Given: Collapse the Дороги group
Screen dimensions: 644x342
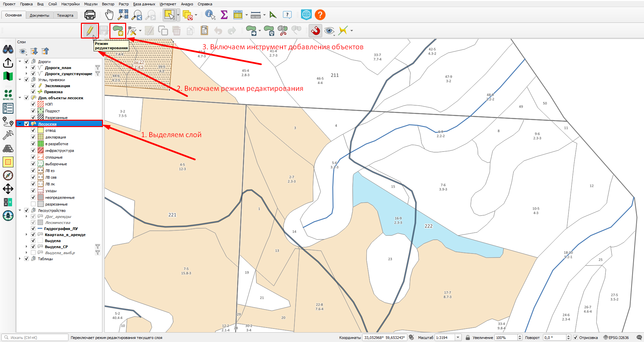Looking at the screenshot, I should (x=20, y=61).
